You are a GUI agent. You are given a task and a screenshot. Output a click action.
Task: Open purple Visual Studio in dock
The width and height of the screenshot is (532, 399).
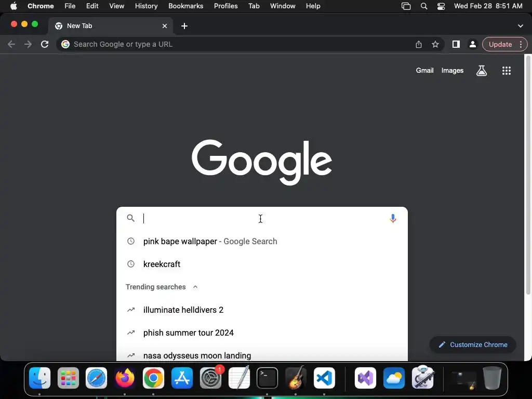365,378
